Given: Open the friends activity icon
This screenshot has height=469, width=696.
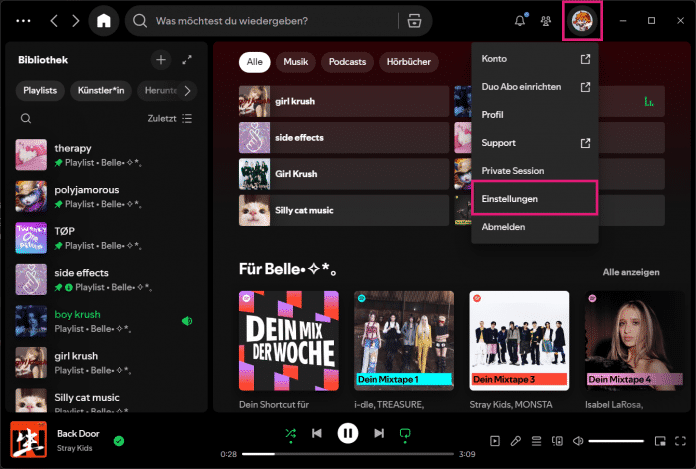Looking at the screenshot, I should point(545,20).
